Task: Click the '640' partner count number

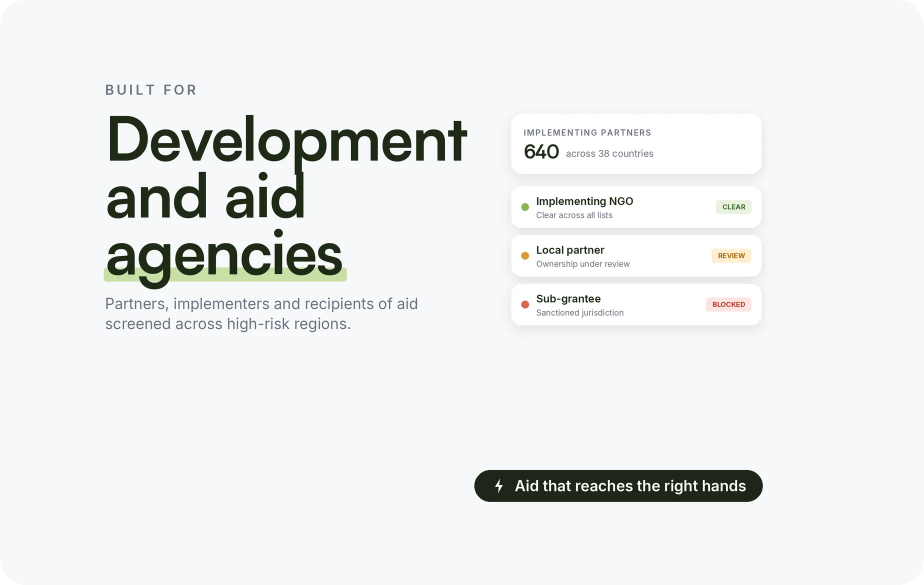Action: pyautogui.click(x=541, y=151)
